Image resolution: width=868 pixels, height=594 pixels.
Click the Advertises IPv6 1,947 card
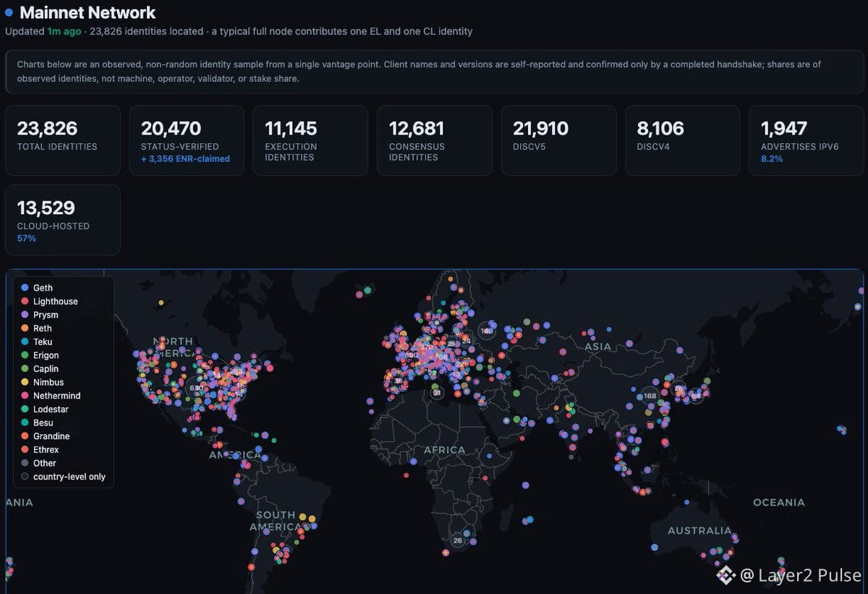pos(807,140)
